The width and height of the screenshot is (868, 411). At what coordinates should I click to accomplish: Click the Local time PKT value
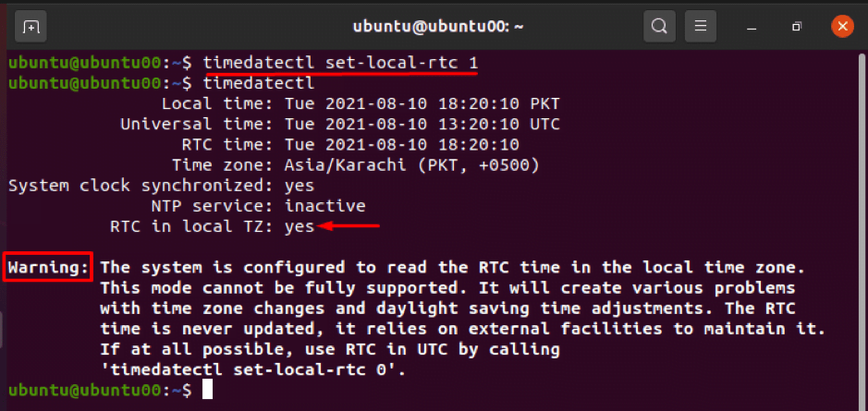point(422,103)
